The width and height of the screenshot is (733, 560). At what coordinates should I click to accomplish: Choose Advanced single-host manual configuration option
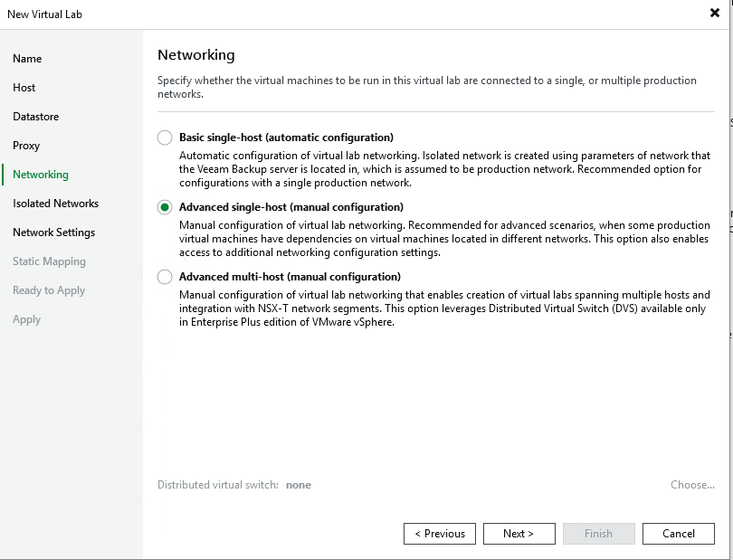tap(165, 207)
